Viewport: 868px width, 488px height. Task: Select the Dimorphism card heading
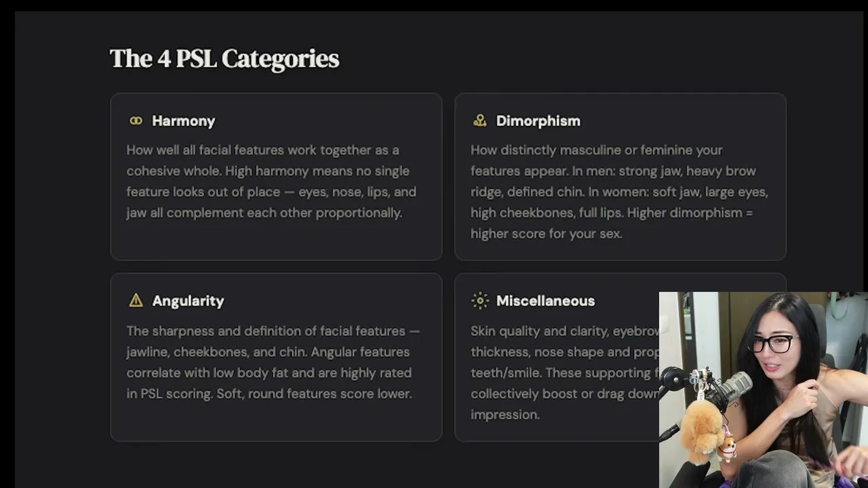[538, 121]
